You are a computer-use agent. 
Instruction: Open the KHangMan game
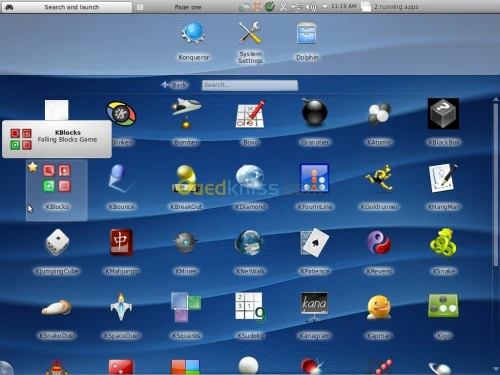[444, 187]
